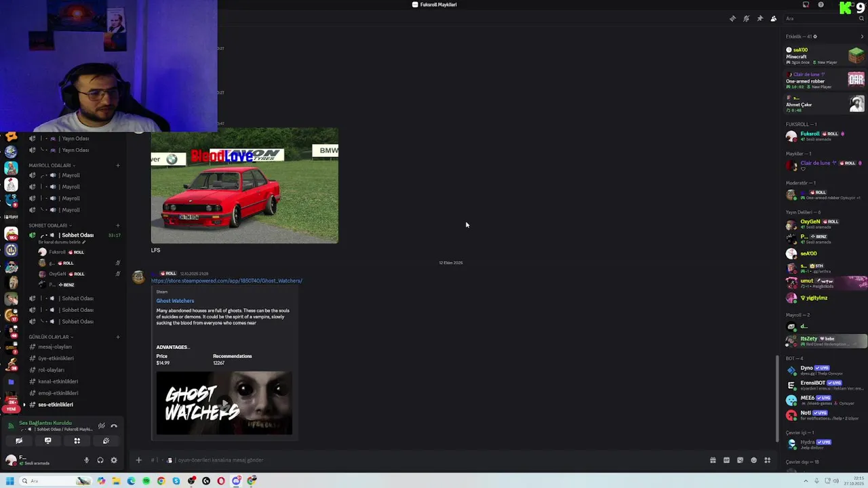Collapse the GÜNLÜK OLAYLAR category

click(50, 337)
